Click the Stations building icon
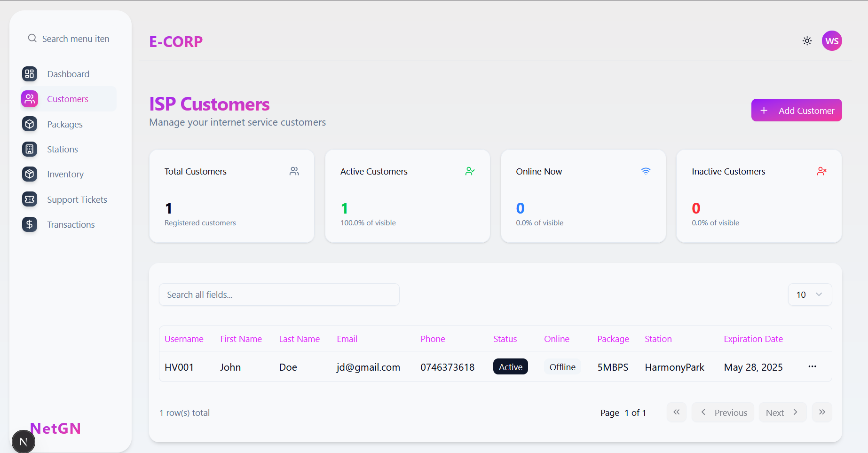The image size is (868, 453). coord(30,149)
